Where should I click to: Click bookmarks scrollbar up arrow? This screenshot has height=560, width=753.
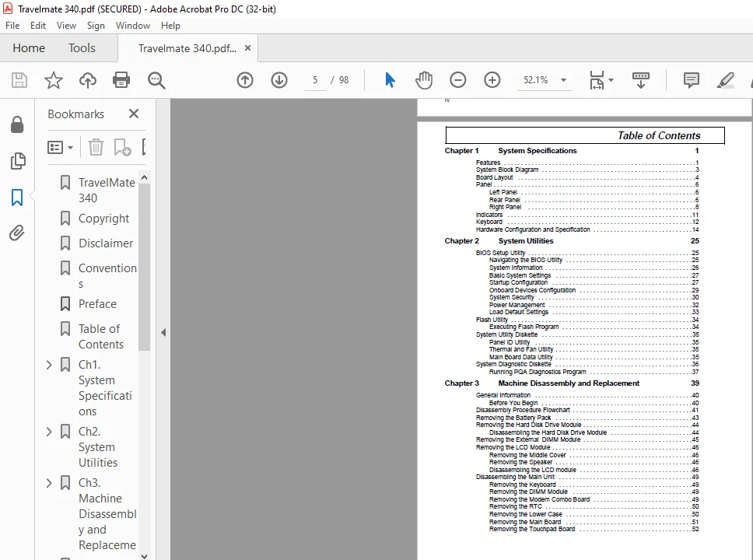click(x=144, y=177)
